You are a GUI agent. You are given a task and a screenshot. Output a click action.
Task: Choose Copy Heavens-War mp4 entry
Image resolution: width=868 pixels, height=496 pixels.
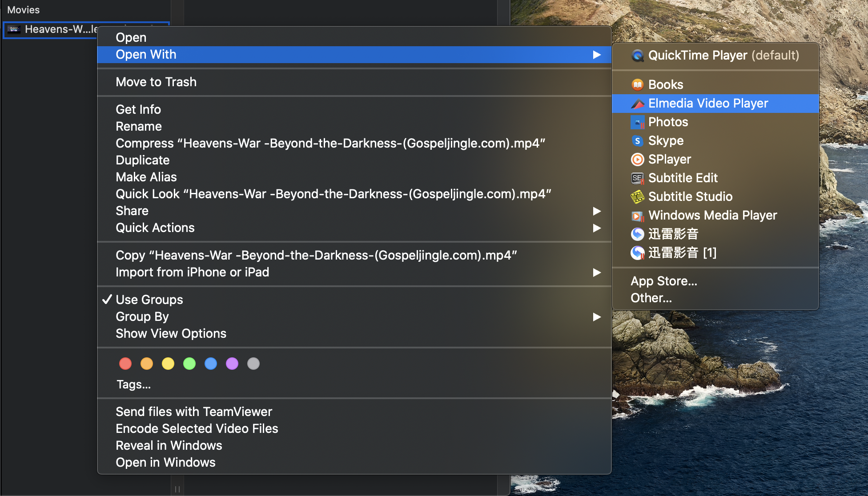354,256
